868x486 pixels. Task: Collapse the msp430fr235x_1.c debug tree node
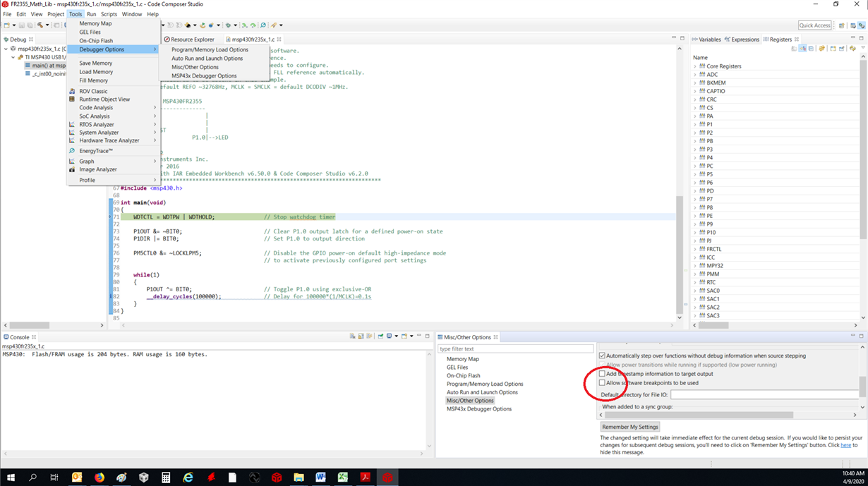click(x=6, y=49)
